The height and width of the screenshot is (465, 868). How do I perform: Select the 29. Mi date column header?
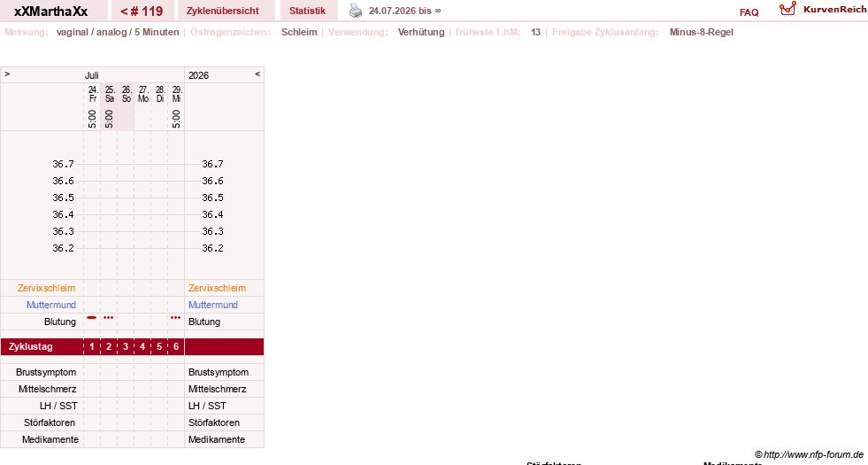click(x=176, y=94)
